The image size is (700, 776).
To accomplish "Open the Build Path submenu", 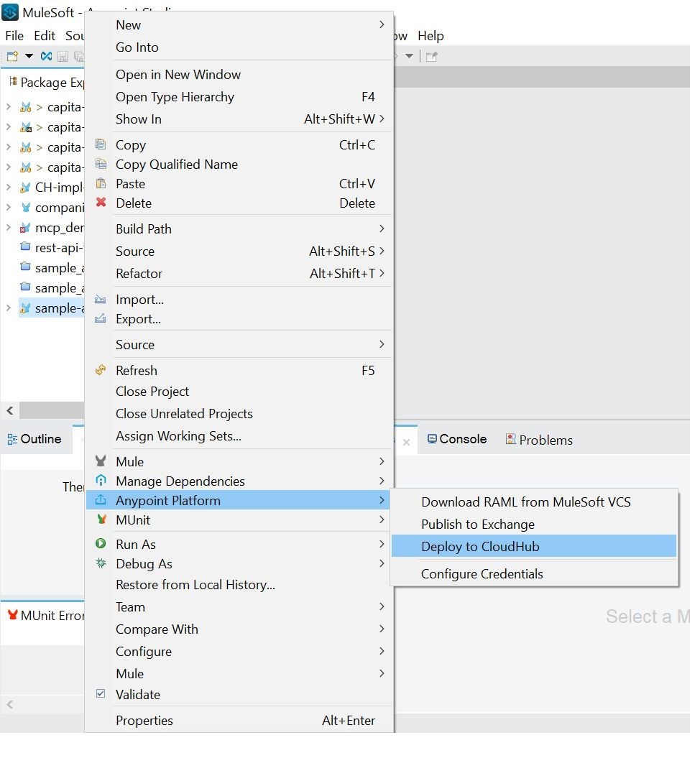I will tap(239, 228).
